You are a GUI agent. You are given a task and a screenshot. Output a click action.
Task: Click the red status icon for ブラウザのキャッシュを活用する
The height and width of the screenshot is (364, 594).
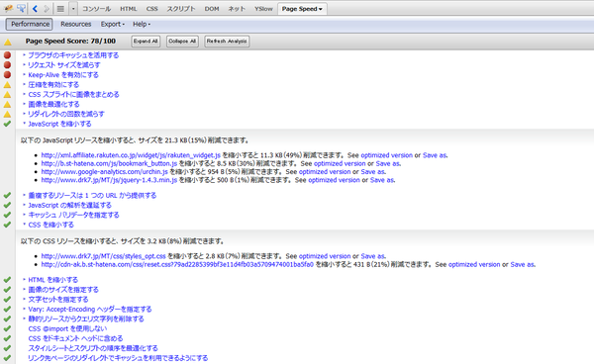click(7, 55)
